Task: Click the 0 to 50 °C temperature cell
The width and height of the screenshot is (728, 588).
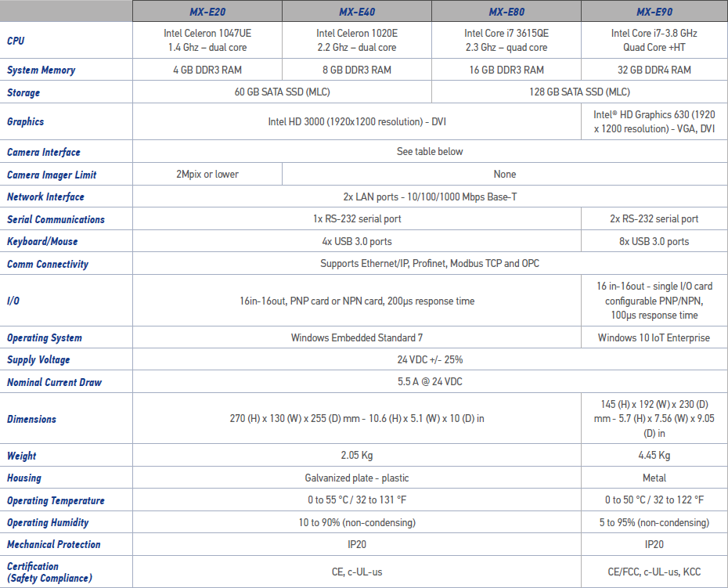Action: [654, 500]
